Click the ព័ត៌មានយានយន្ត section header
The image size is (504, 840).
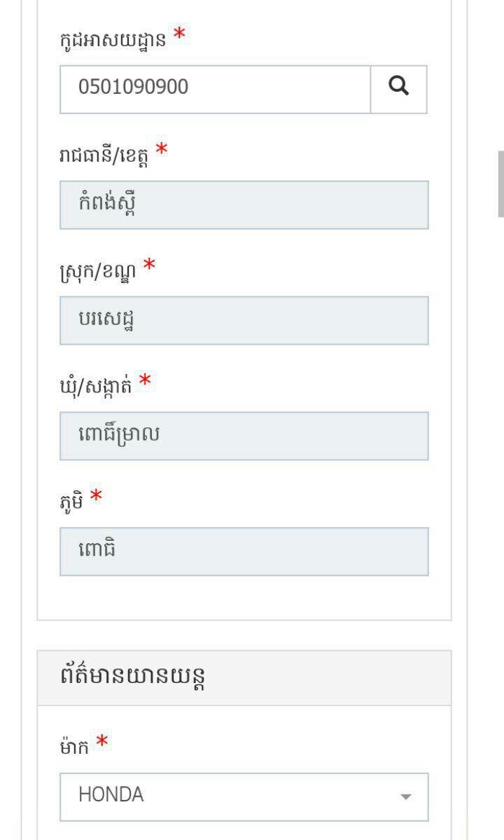click(x=133, y=677)
